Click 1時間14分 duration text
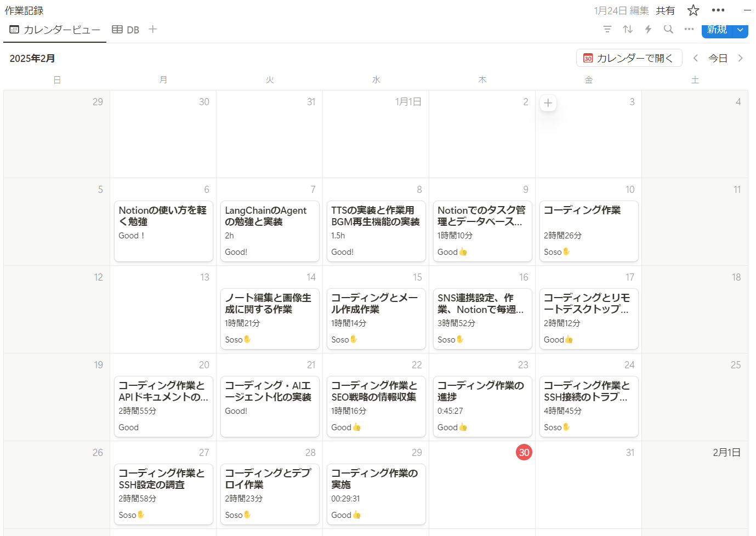The width and height of the screenshot is (756, 536). pos(349,323)
